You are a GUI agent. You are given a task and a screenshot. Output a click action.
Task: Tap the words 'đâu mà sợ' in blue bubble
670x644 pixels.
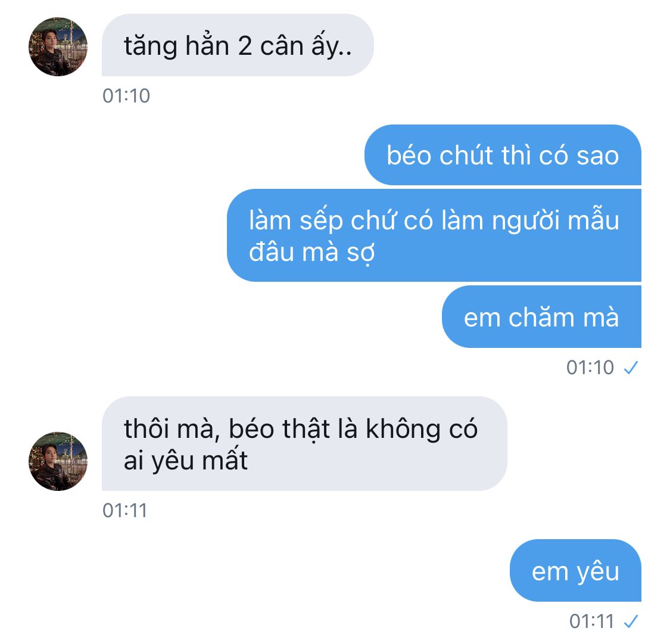pyautogui.click(x=312, y=252)
